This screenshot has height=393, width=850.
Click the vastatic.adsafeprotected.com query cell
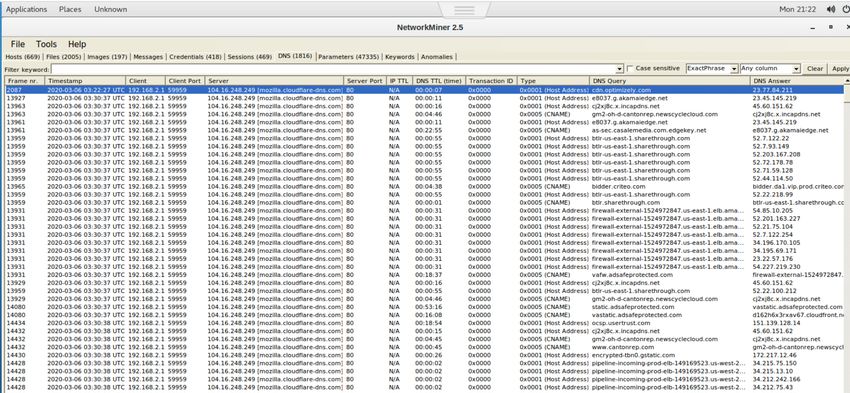(x=636, y=315)
